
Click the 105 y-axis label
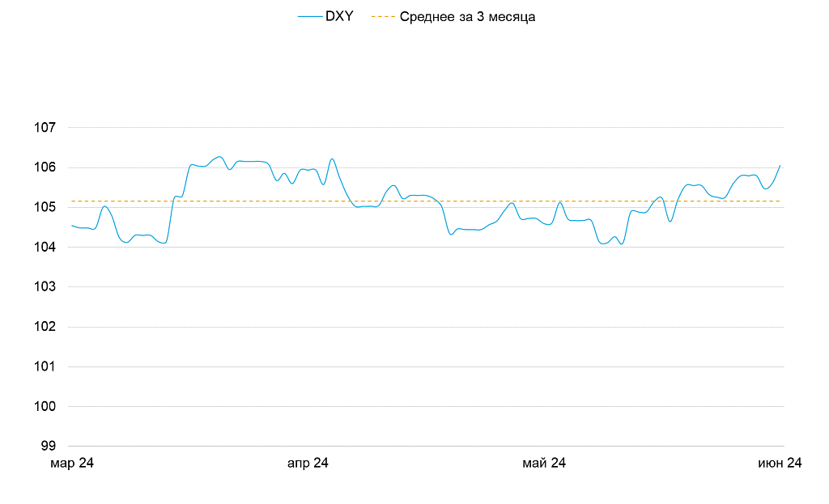[45, 207]
